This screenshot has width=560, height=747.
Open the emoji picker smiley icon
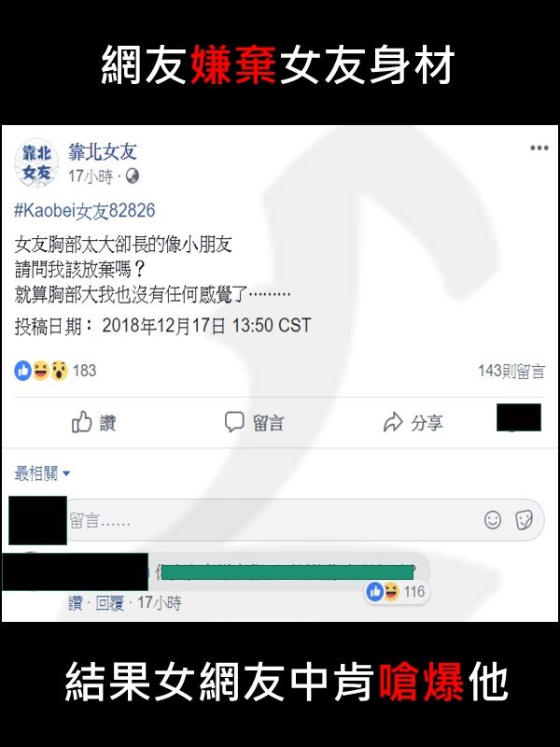click(x=493, y=520)
